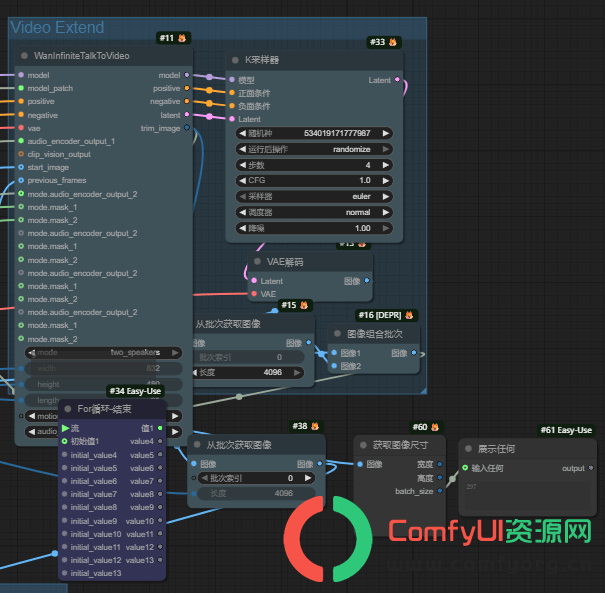
Task: Click the #60 node badge icon
Action: pyautogui.click(x=435, y=427)
